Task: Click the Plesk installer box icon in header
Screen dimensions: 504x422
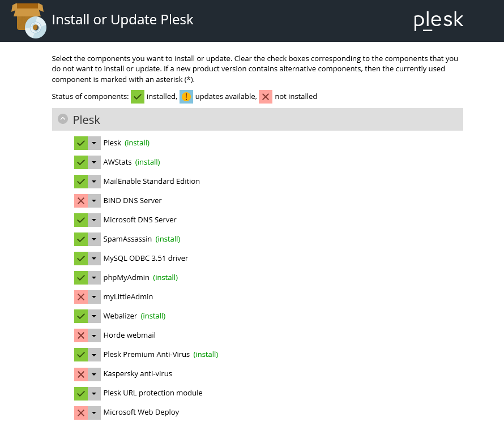Action: click(29, 21)
